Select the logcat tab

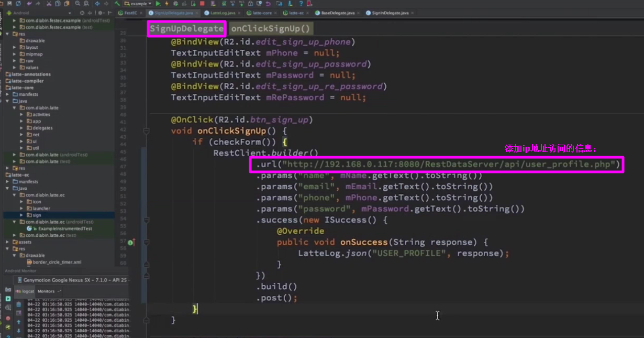pyautogui.click(x=25, y=291)
